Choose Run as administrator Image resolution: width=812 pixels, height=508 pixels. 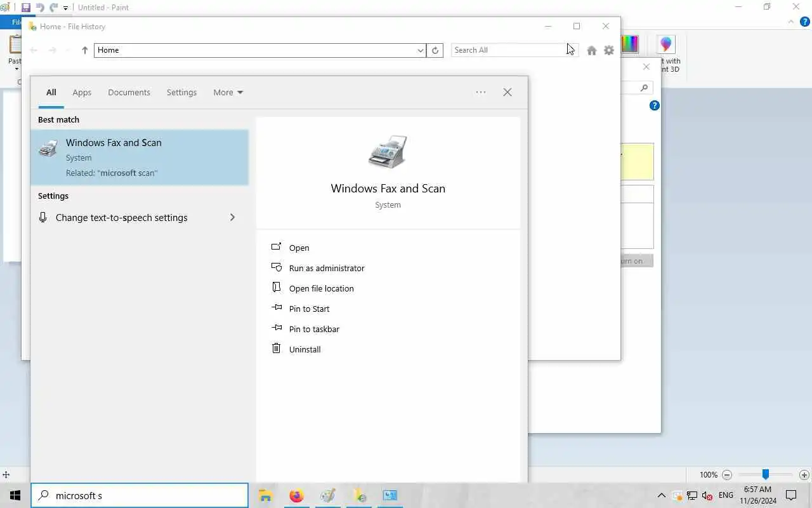(x=327, y=268)
